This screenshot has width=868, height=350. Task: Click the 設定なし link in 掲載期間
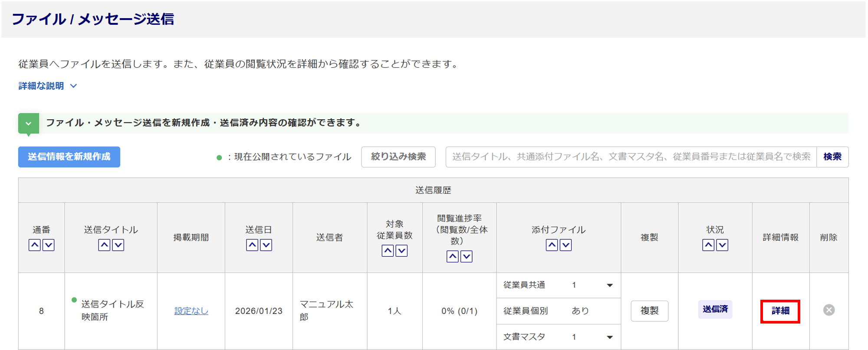(x=191, y=311)
